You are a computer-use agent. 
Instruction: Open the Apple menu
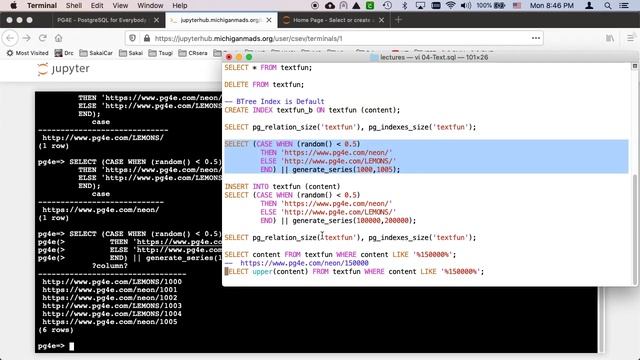pyautogui.click(x=13, y=5)
